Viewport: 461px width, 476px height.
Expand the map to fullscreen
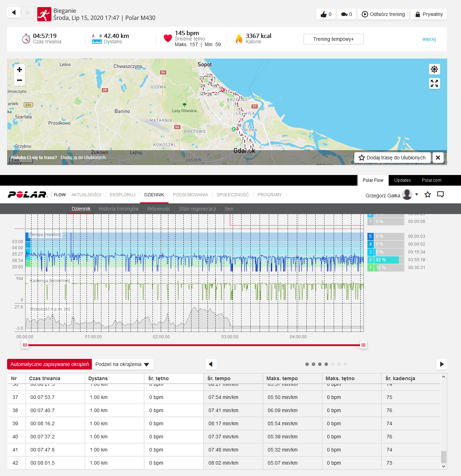pyautogui.click(x=434, y=83)
